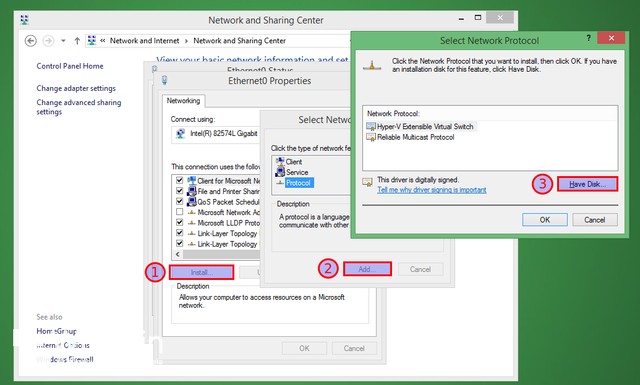
Task: Click Intel 82574L adapter icon
Action: click(180, 134)
